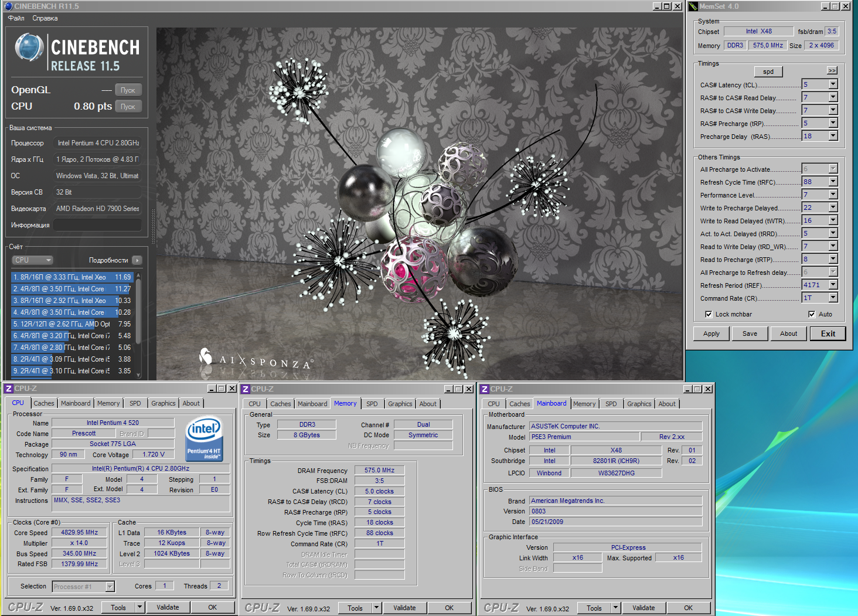Image resolution: width=858 pixels, height=616 pixels.
Task: Open the CPU ranking type dropdown in Cinebench
Action: tap(33, 260)
